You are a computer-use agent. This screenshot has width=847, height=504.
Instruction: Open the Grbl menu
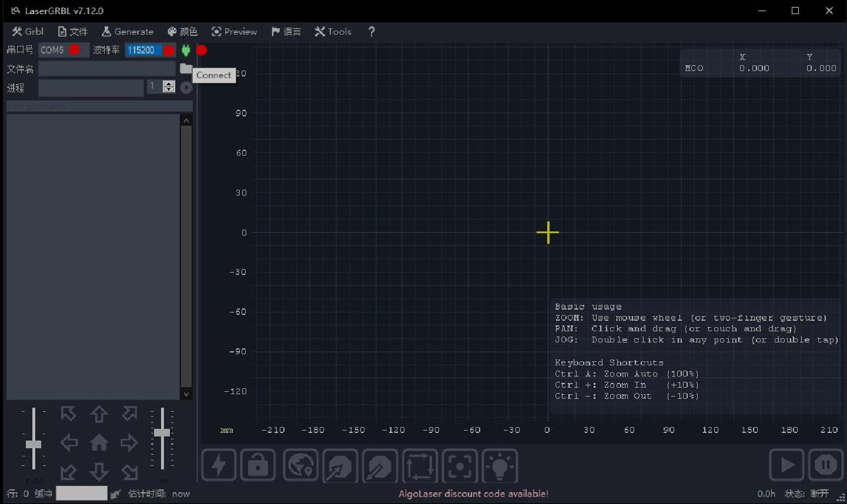pos(28,32)
